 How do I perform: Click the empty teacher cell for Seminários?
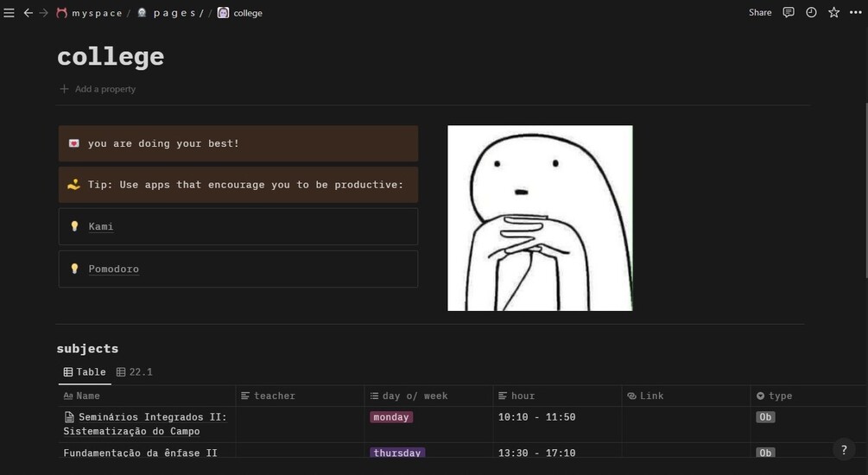(x=300, y=424)
